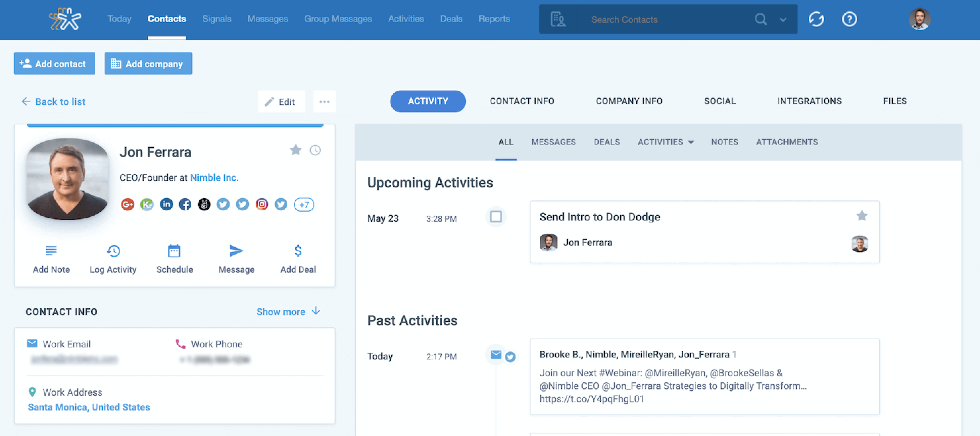This screenshot has height=436, width=980.
Task: Open the green Klout profile icon
Action: point(147,205)
